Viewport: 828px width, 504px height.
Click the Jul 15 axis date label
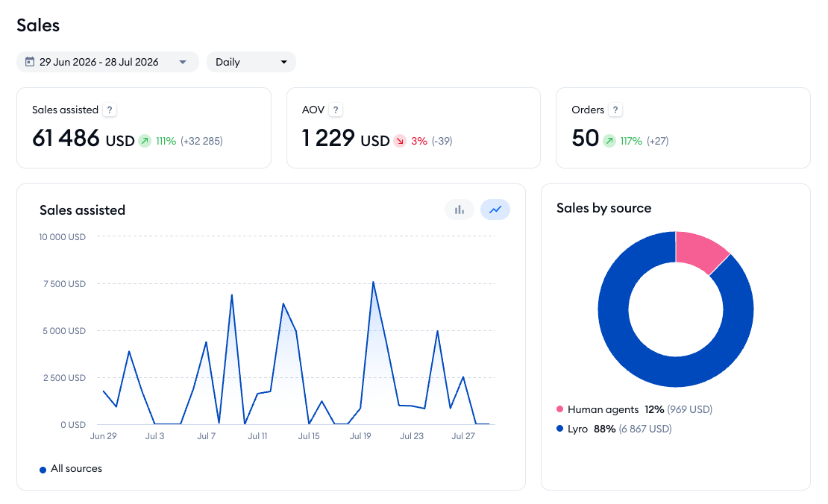tap(309, 436)
